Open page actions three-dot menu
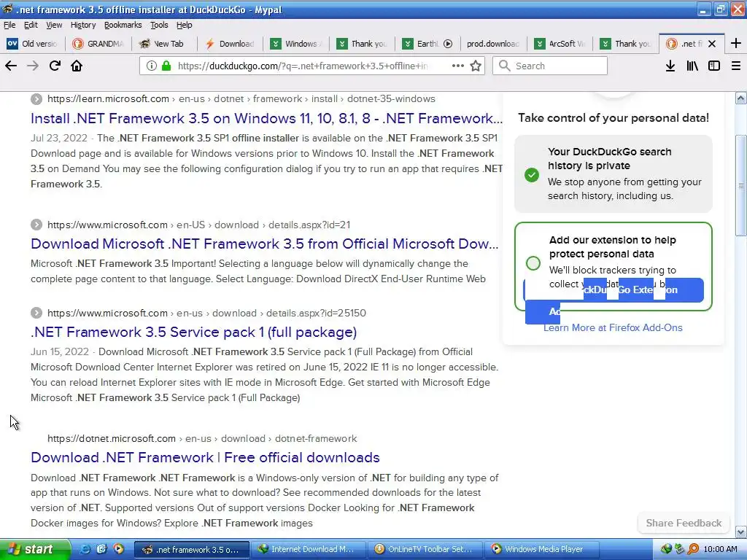The image size is (747, 560). click(x=458, y=66)
